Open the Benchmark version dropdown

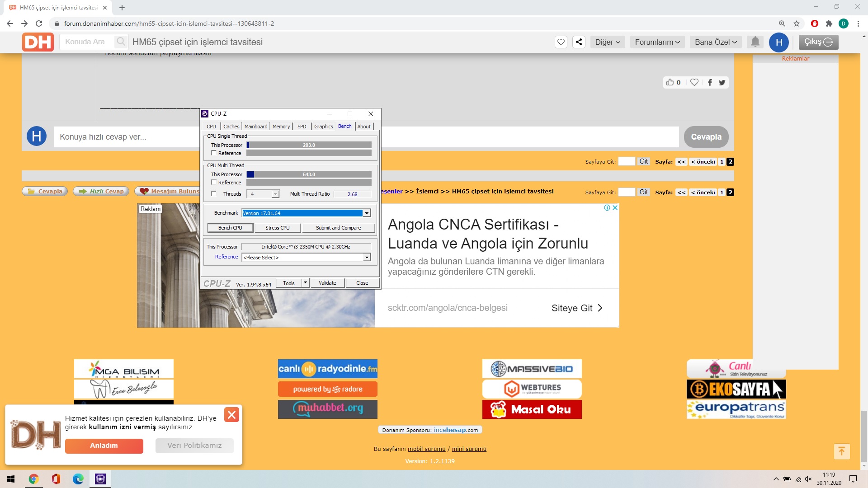[367, 213]
